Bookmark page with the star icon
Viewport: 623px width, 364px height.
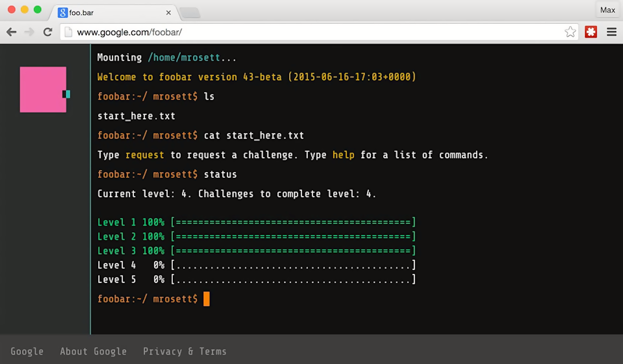click(x=570, y=32)
